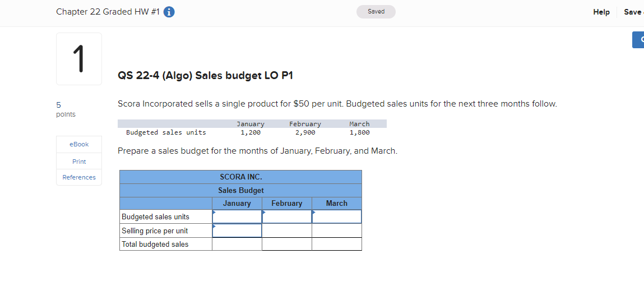This screenshot has height=281, width=644.
Task: Click the March budgeted sales units input cell
Action: [x=337, y=216]
